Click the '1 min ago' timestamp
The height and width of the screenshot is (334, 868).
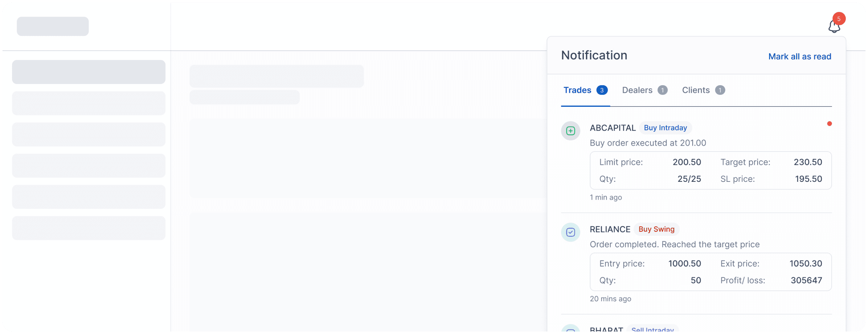pos(605,197)
